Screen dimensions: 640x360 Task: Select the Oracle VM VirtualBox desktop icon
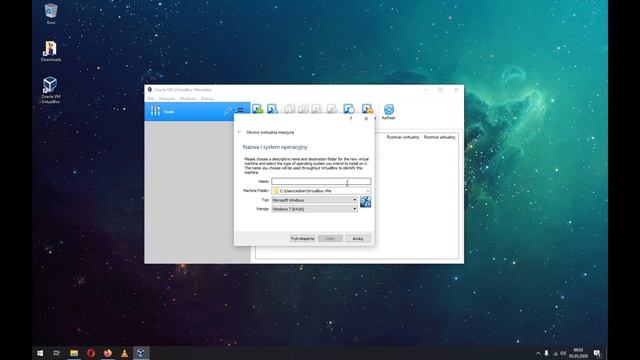(51, 90)
